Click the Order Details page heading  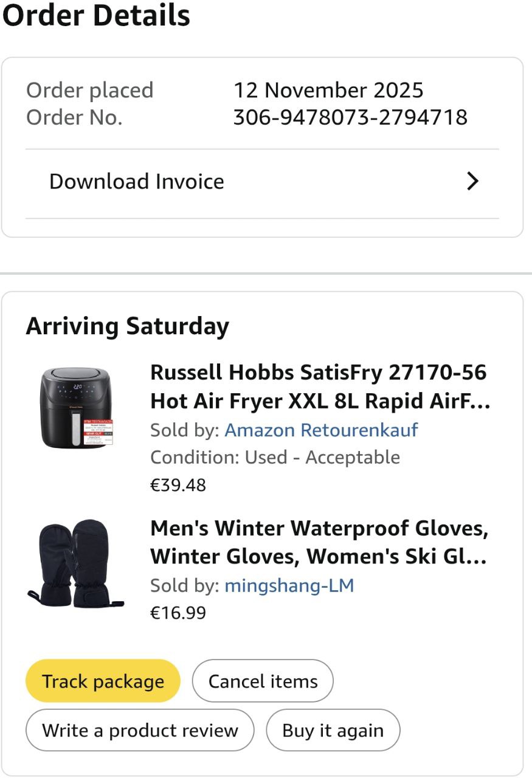96,15
